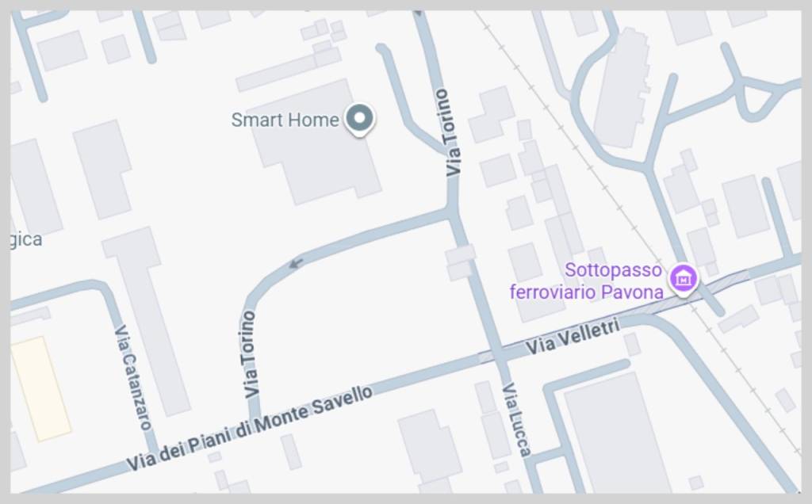Open the Sottopasso ferroviario Pavona text label
Viewport: 812px width, 504px height.
(x=586, y=281)
